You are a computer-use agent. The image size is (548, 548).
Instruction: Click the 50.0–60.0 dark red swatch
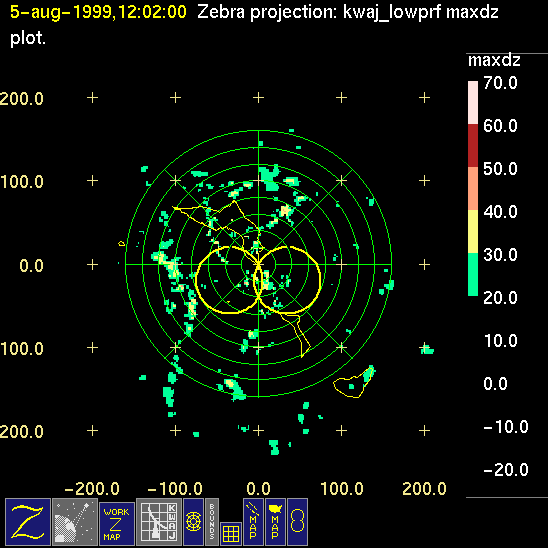click(473, 145)
